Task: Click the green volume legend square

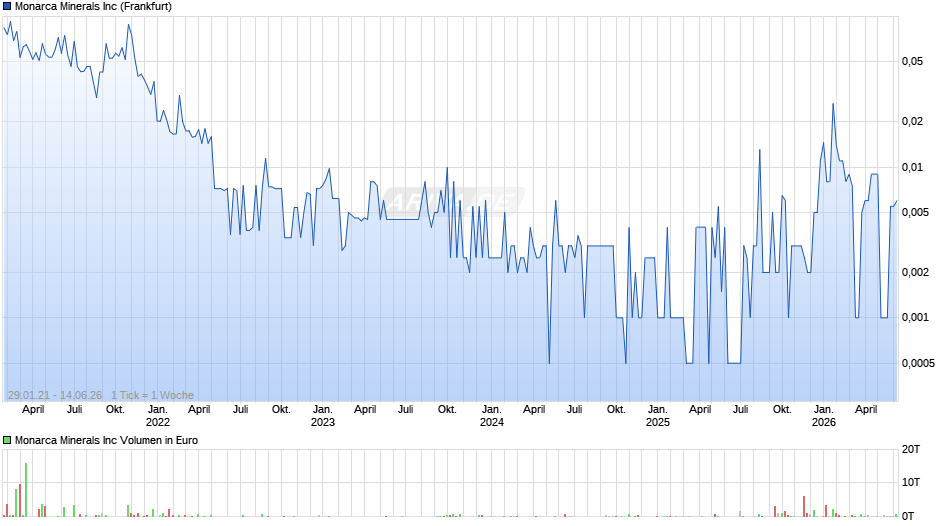Action: click(7, 440)
